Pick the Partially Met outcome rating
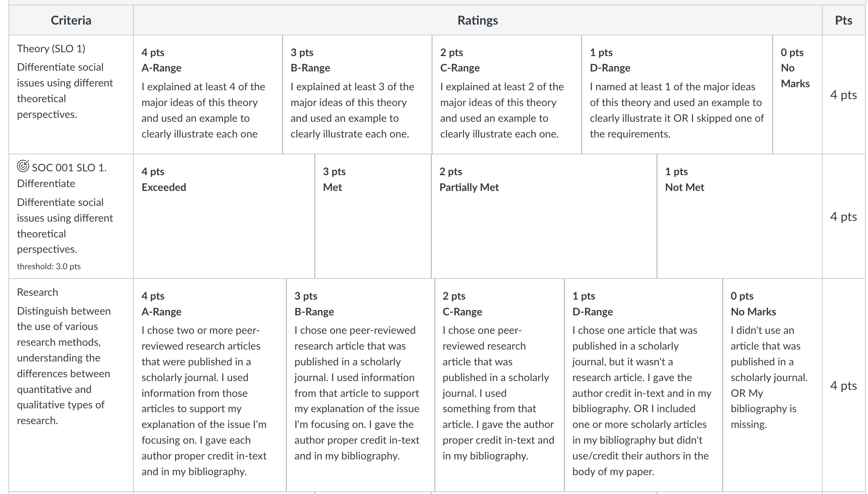This screenshot has width=868, height=494. pyautogui.click(x=544, y=216)
